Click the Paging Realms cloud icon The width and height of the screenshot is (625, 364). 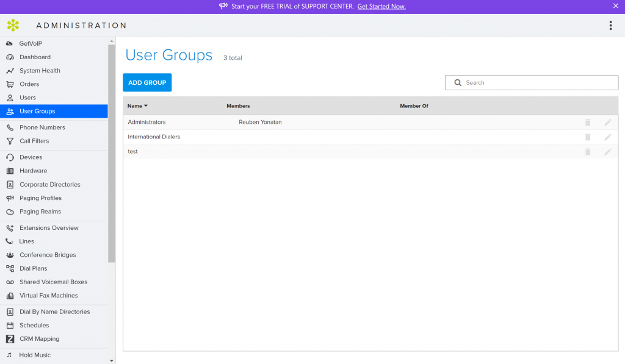click(10, 212)
